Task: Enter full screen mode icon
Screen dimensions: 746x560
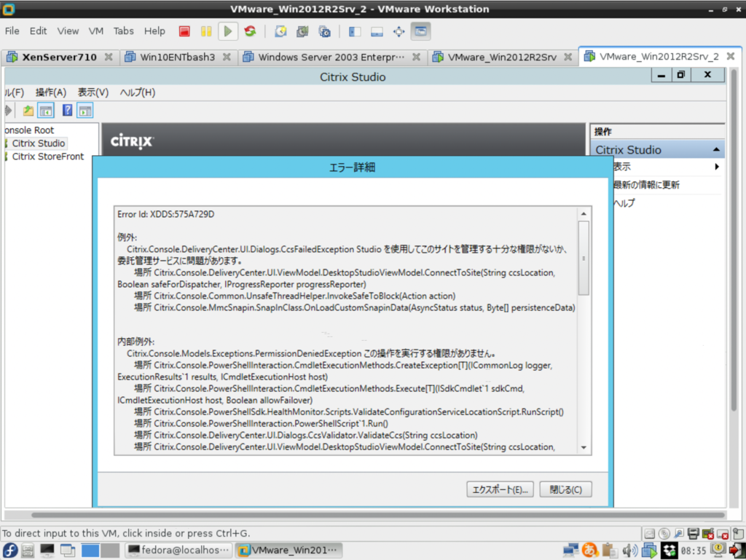Action: pyautogui.click(x=398, y=31)
